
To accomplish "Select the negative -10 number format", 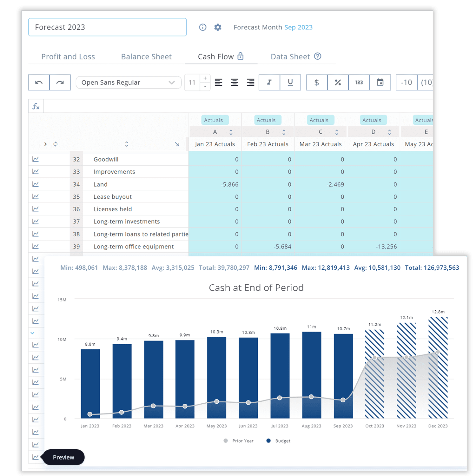I will coord(407,83).
